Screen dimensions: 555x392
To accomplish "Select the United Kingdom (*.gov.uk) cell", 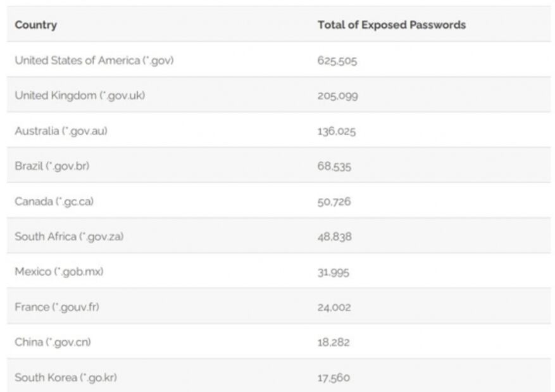I will pos(75,95).
